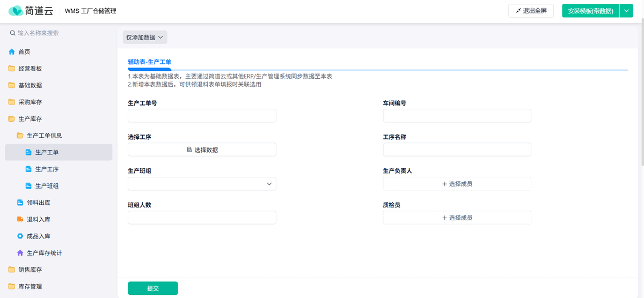Click 退出全屏 button
The height and width of the screenshot is (298, 644).
[531, 11]
